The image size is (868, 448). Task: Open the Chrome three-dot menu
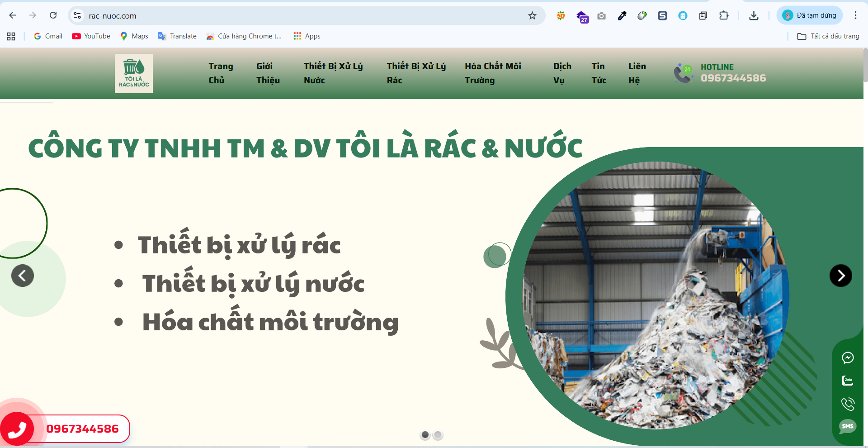[x=855, y=15]
